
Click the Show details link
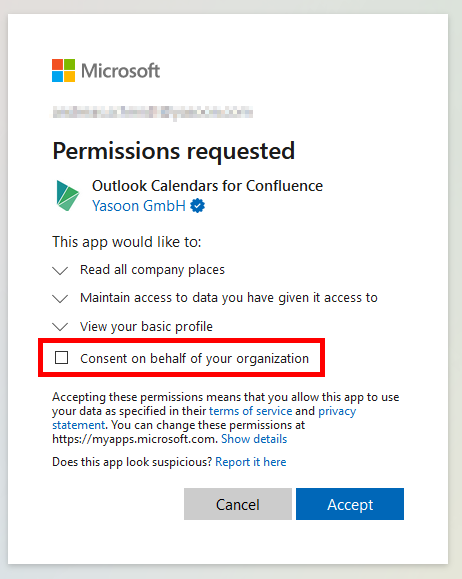click(x=254, y=439)
